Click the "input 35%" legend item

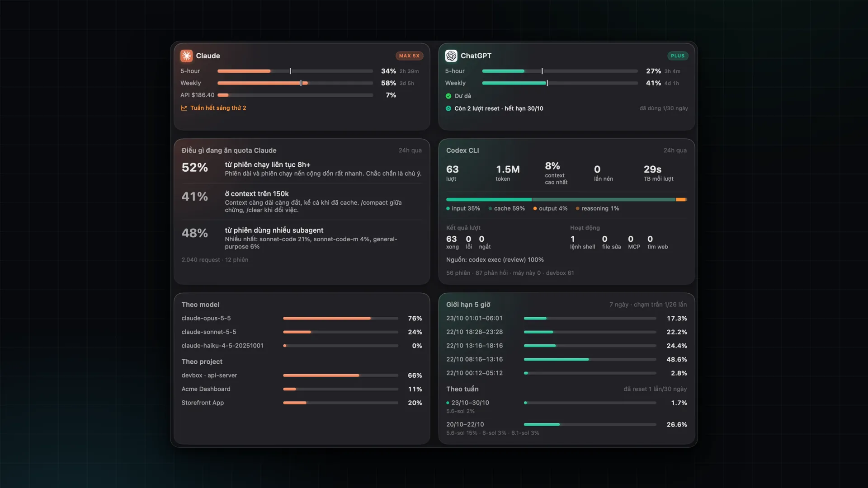463,208
